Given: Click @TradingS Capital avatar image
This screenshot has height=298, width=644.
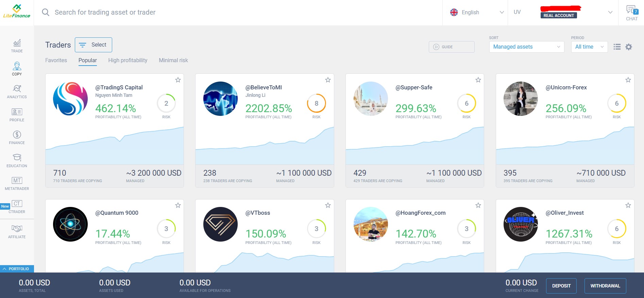Looking at the screenshot, I should point(70,99).
